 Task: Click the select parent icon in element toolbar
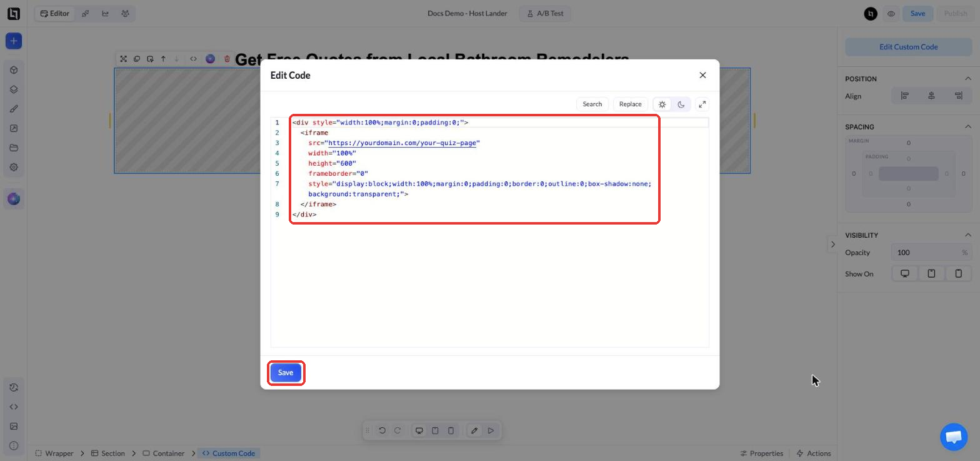pos(123,59)
